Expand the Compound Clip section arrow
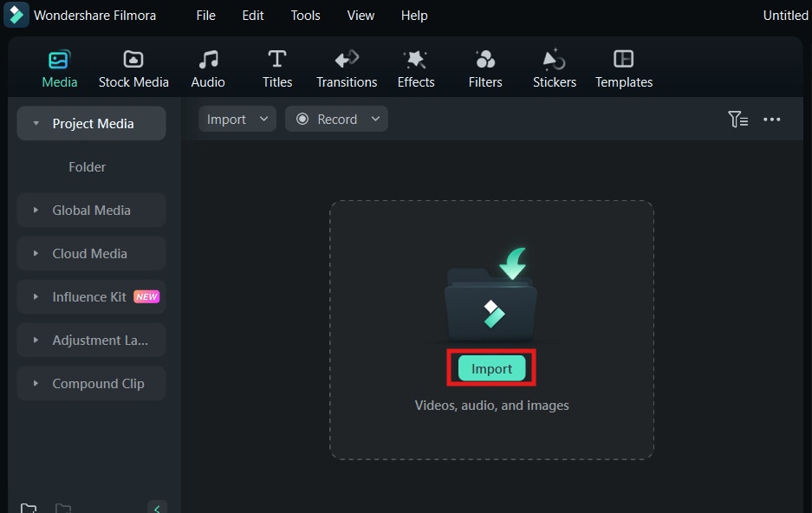 pyautogui.click(x=36, y=384)
